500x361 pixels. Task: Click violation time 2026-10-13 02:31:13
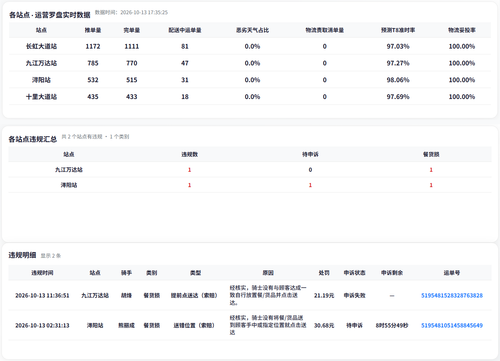click(x=42, y=325)
